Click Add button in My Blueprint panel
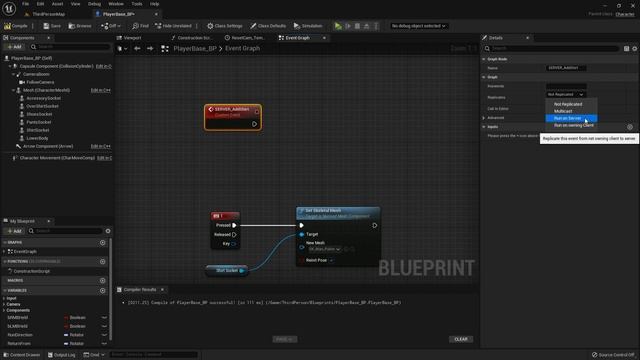 click(14, 231)
